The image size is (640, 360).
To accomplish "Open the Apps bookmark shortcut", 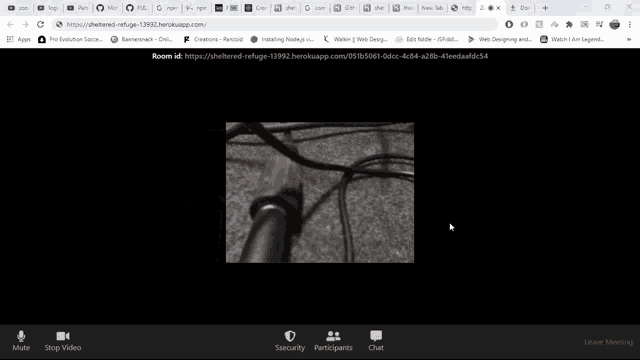I will [x=19, y=39].
